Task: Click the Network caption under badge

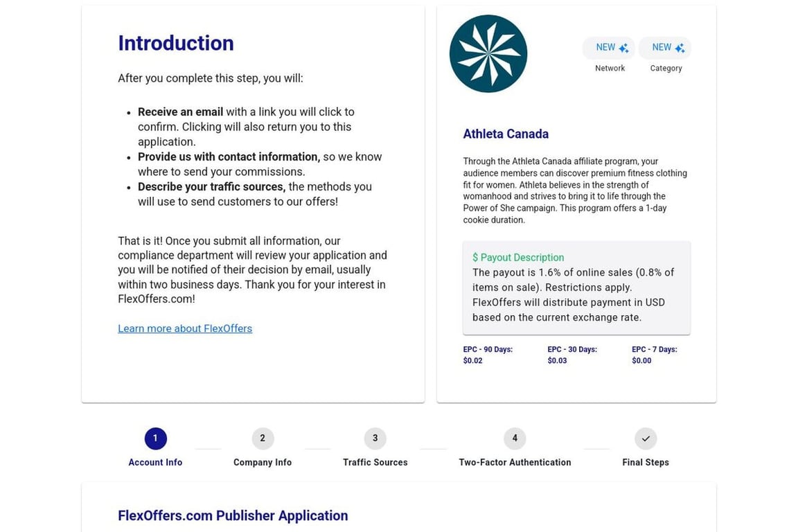Action: click(x=610, y=68)
